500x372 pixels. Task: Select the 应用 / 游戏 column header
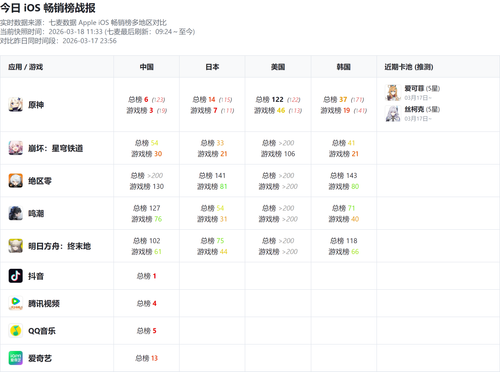26,67
